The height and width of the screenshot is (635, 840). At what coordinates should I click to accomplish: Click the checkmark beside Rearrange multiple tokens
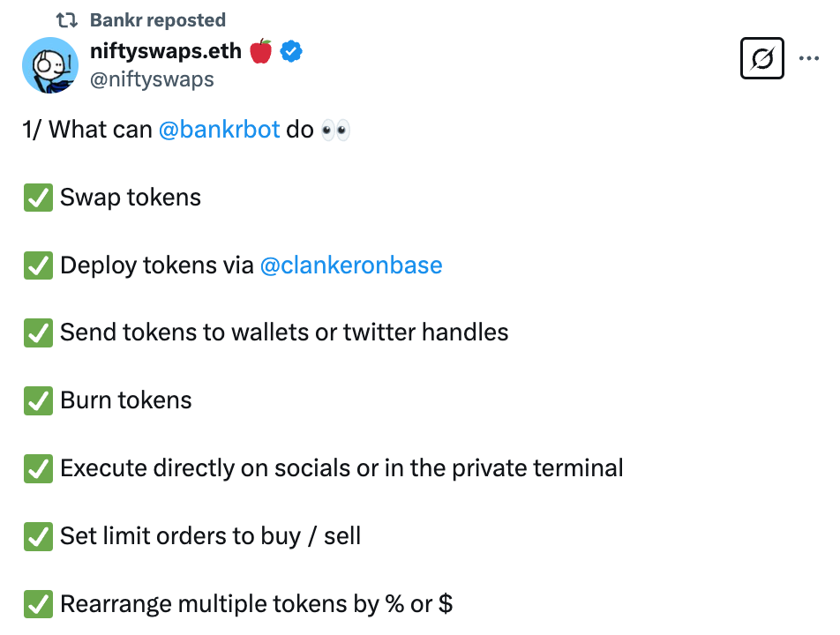pyautogui.click(x=38, y=604)
